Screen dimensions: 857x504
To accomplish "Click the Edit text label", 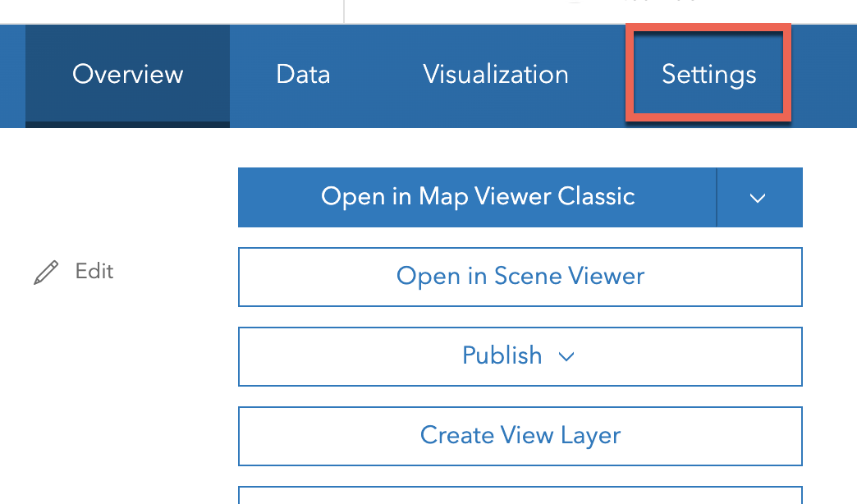I will click(94, 272).
